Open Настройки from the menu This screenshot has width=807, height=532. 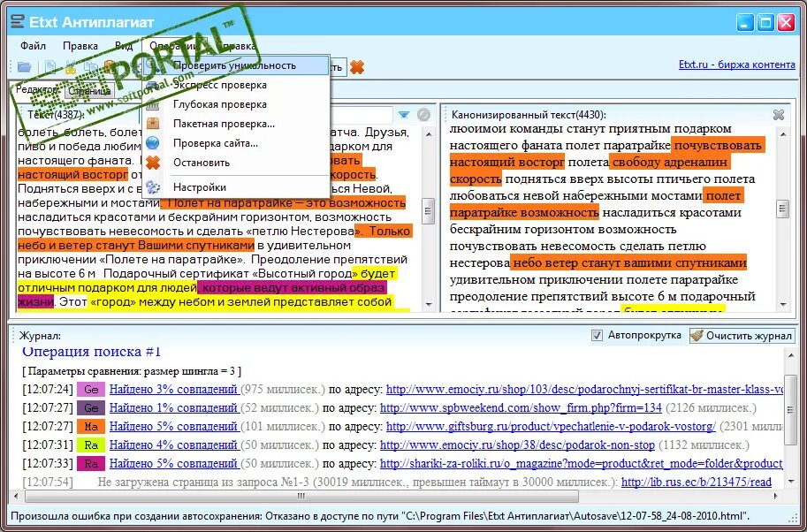[236, 187]
